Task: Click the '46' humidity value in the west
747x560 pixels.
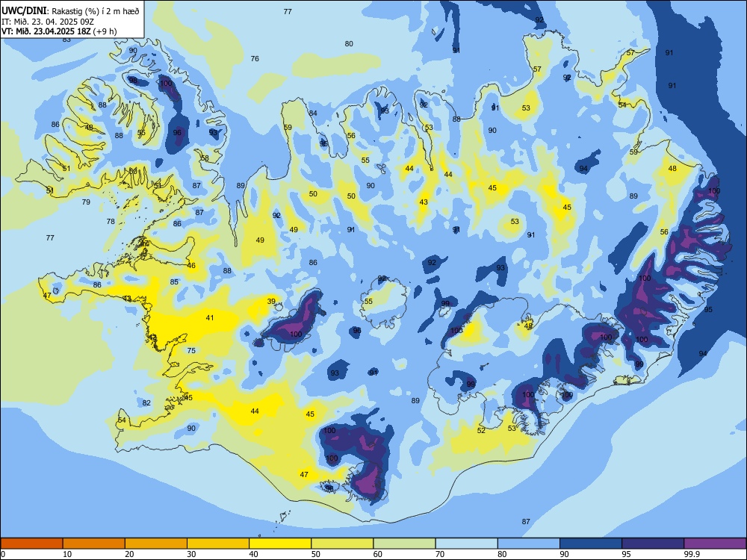Action: [191, 266]
